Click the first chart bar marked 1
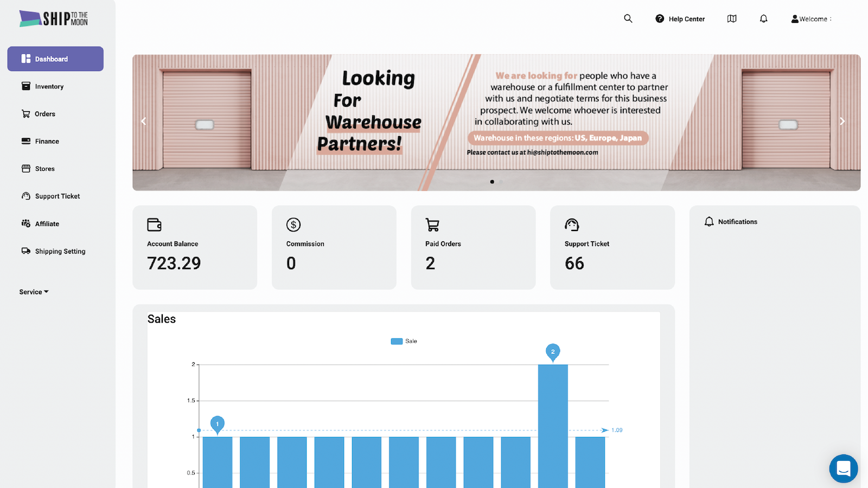The height and width of the screenshot is (488, 868). 218,462
